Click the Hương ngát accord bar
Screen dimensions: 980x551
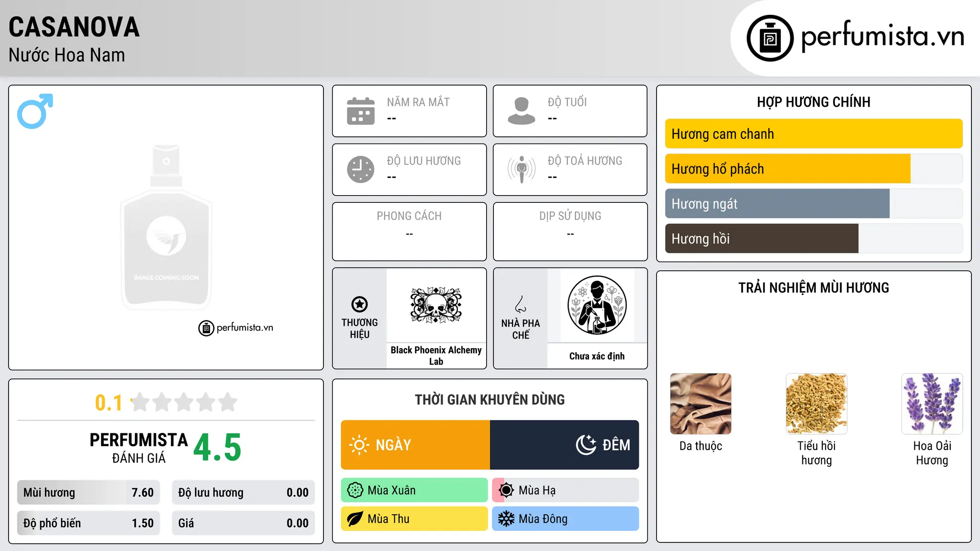pos(814,204)
